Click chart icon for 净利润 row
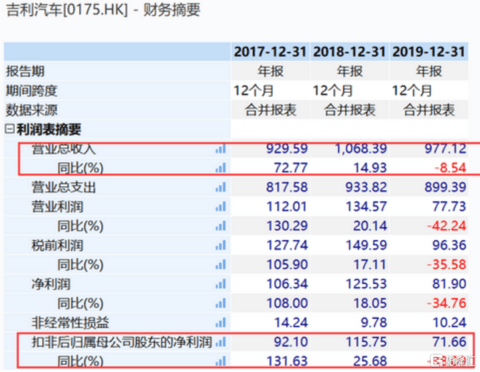480x372 pixels. coord(220,284)
